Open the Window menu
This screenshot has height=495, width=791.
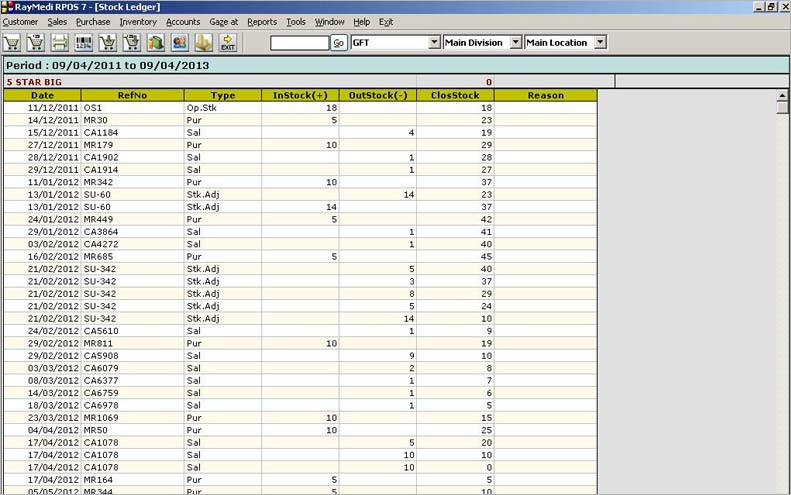coord(329,22)
